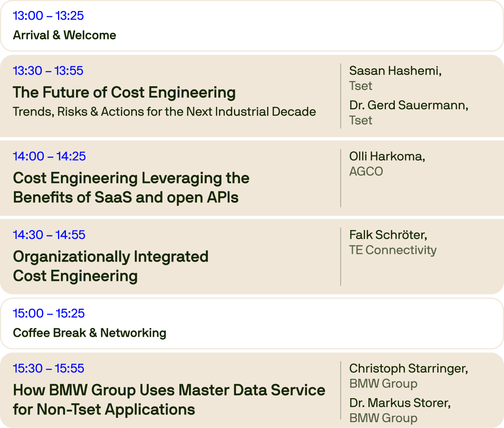Open Organizationally Integrated Cost Engineering session

tap(110, 266)
